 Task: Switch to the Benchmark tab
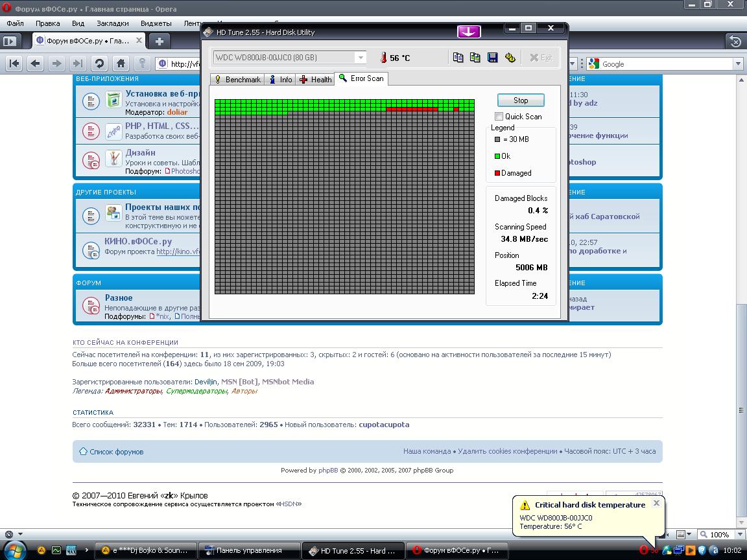[x=237, y=80]
